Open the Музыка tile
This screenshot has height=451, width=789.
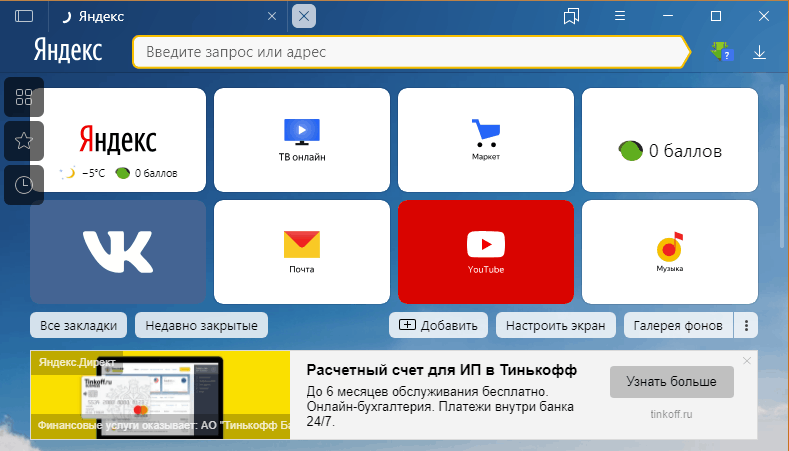coord(670,252)
